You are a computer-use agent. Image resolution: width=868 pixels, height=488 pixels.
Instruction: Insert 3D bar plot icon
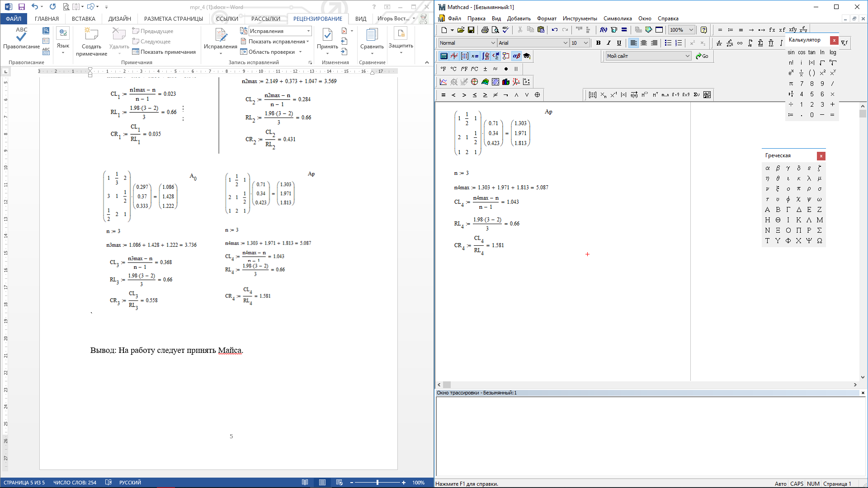pos(505,82)
